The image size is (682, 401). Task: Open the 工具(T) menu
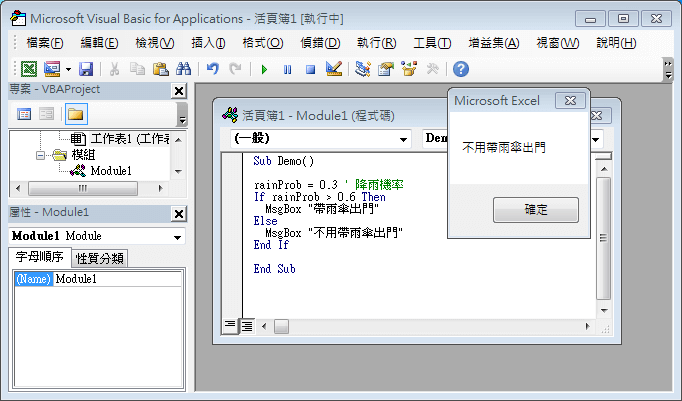pyautogui.click(x=432, y=43)
